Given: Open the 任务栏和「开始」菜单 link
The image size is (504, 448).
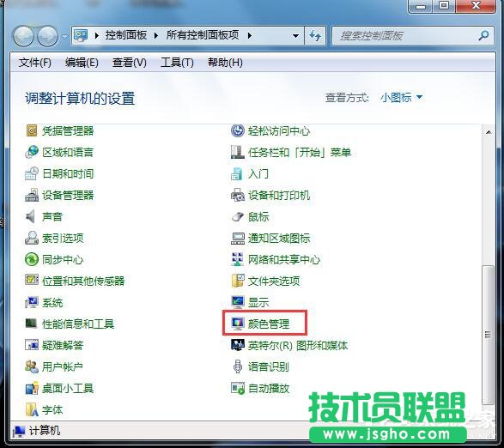Looking at the screenshot, I should pyautogui.click(x=300, y=152).
